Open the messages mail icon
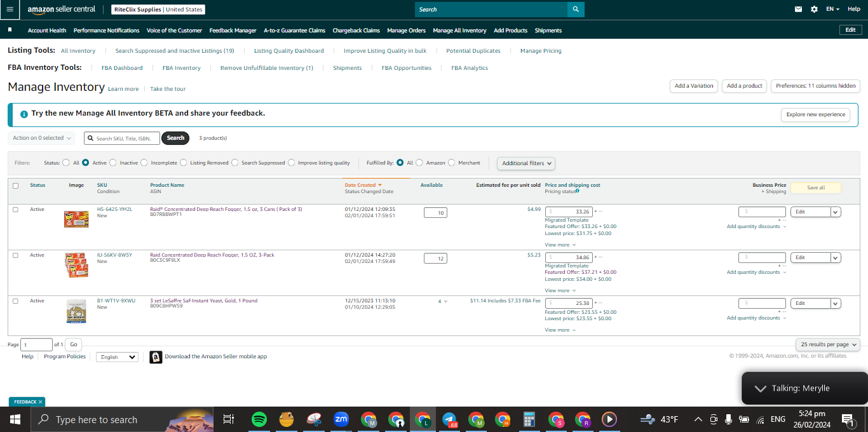Screen dimensions: 868x432 (799, 10)
